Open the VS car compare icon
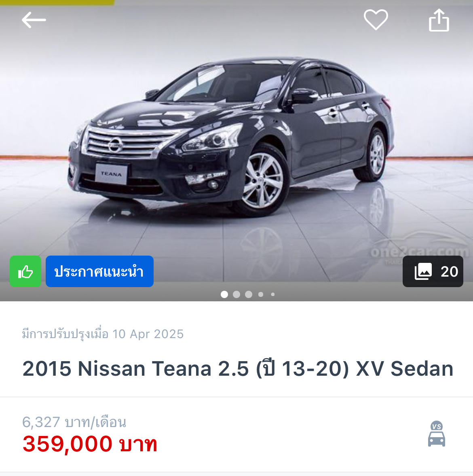 pyautogui.click(x=436, y=434)
